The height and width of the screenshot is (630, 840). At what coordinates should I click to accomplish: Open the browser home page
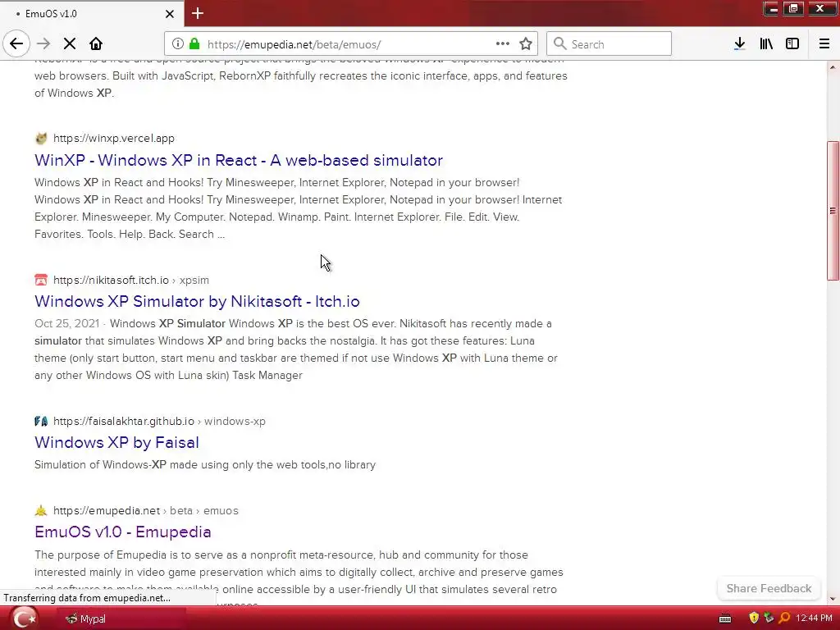coord(96,44)
